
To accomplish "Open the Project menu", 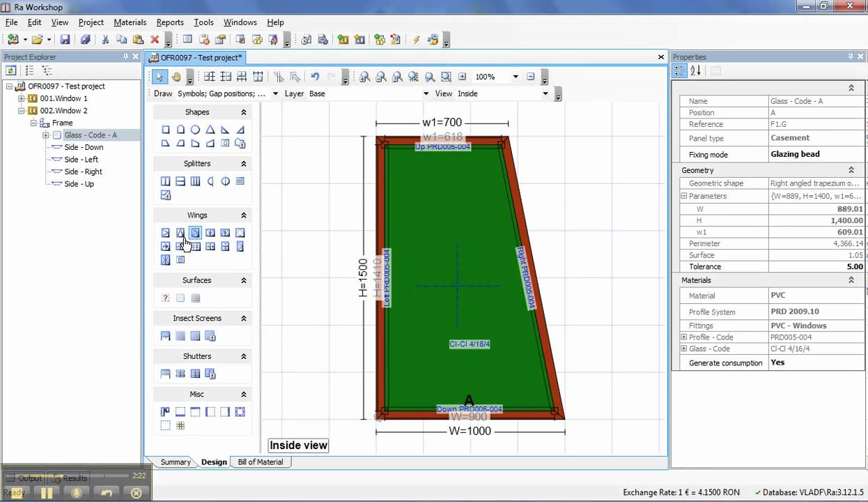I will coord(91,22).
